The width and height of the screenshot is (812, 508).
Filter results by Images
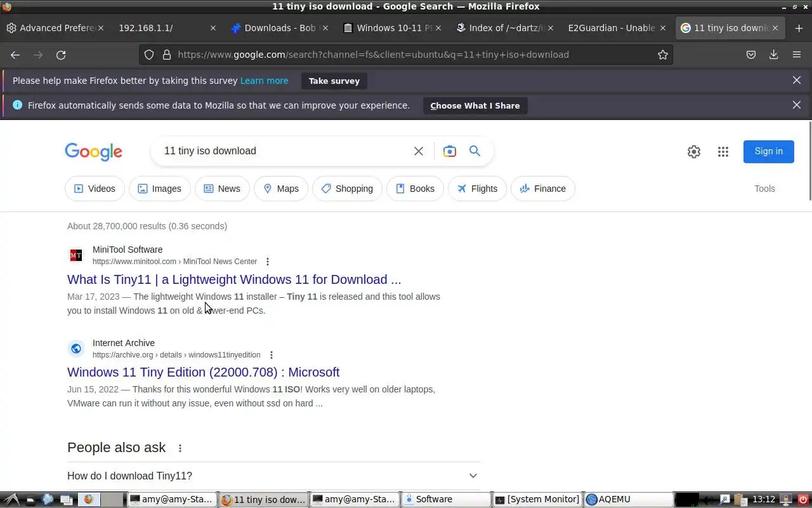160,189
